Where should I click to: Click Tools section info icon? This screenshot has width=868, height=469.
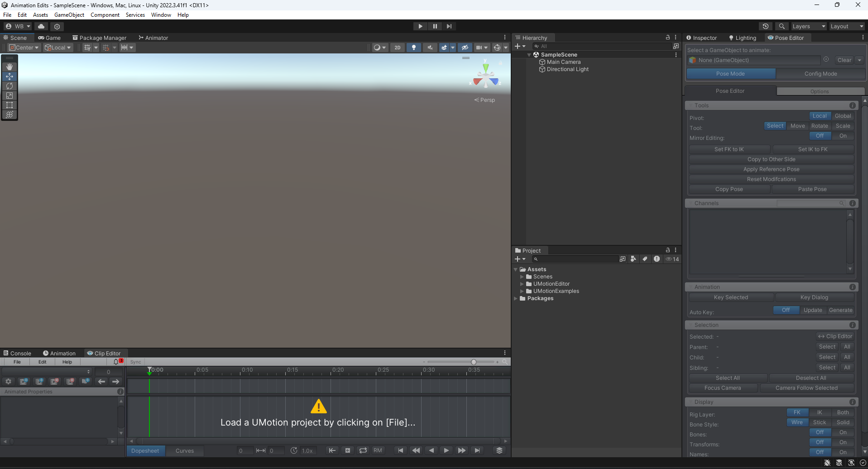point(853,105)
